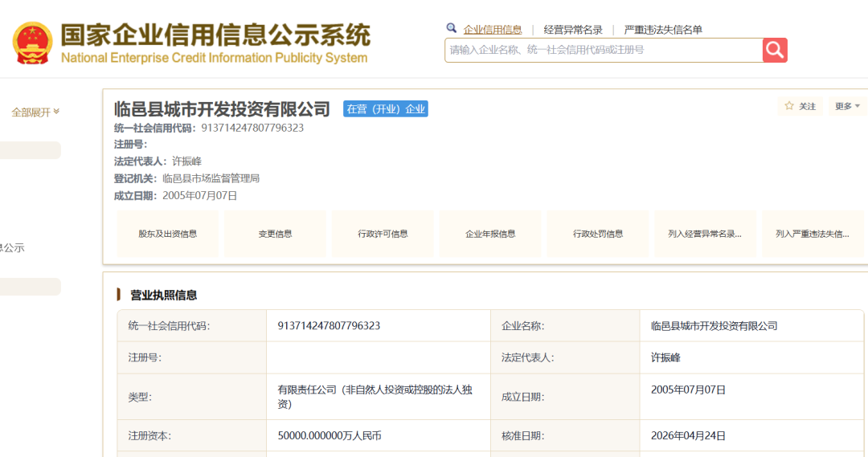
Task: Open 行政处罚信息 section
Action: 598,234
